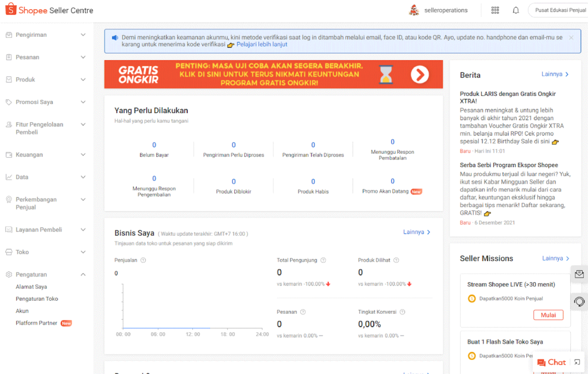Click the selleroperations avatar icon
Viewport: 588px width, 374px height.
tap(413, 10)
